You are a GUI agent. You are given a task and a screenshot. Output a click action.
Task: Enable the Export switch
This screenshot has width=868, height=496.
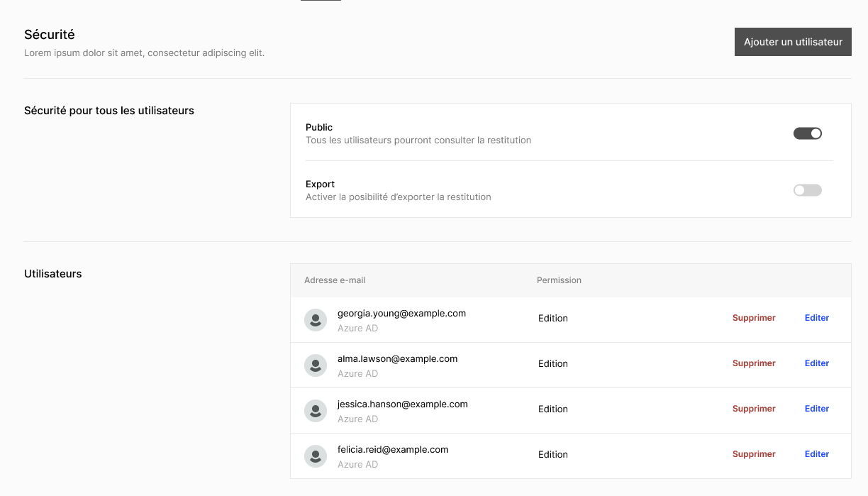pos(808,190)
